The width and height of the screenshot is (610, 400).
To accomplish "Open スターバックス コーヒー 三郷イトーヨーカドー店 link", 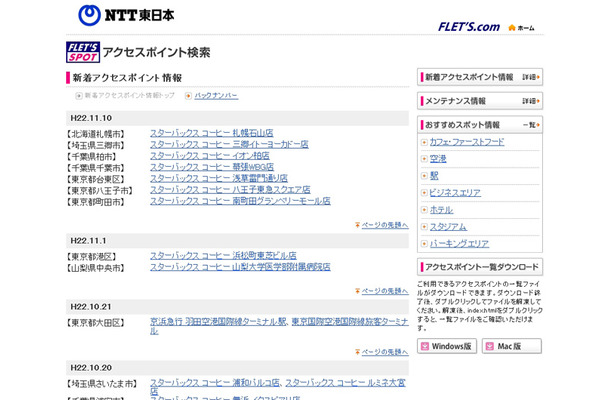I will click(x=229, y=144).
